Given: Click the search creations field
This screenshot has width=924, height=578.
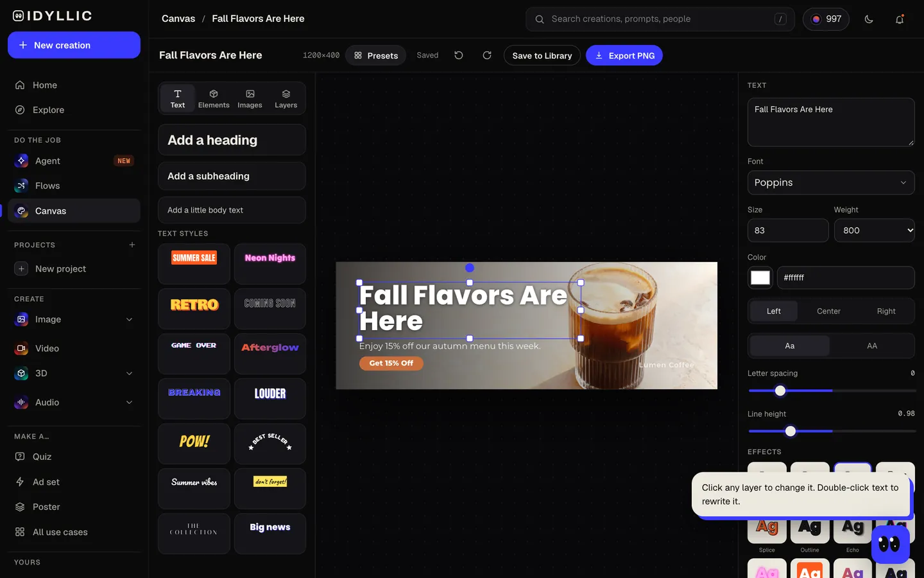Looking at the screenshot, I should click(660, 19).
